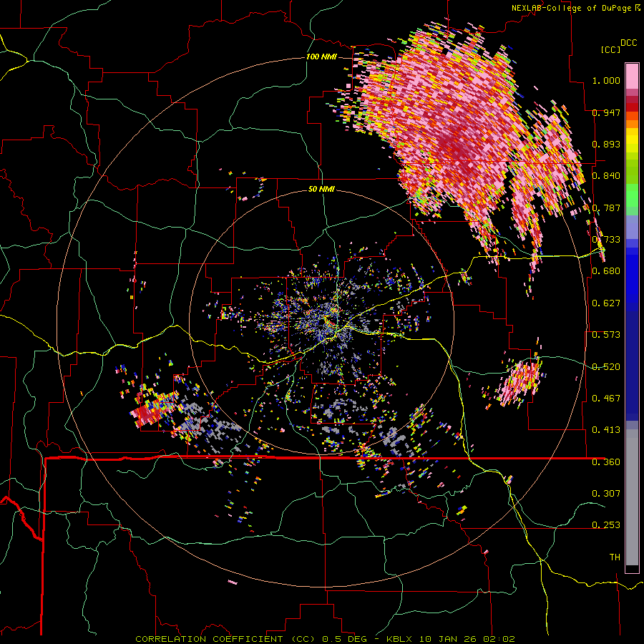644x644 pixels.
Task: Click the 0.467 legend value
Action: pos(606,399)
